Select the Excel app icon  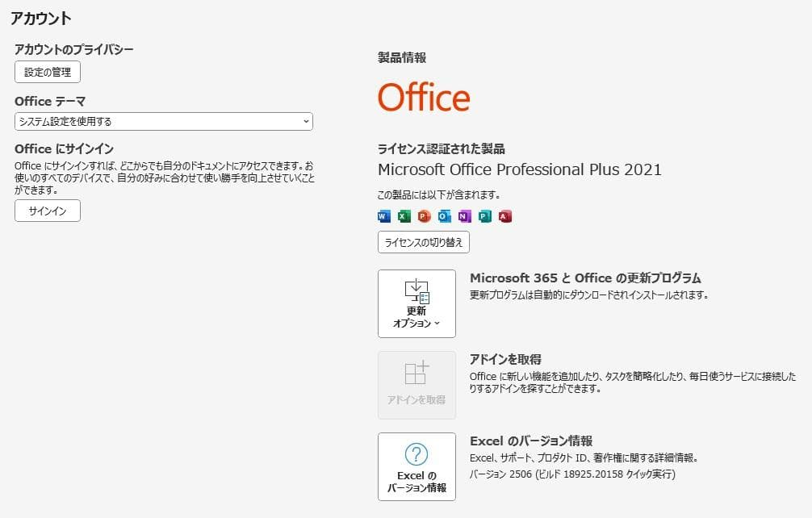(x=405, y=215)
